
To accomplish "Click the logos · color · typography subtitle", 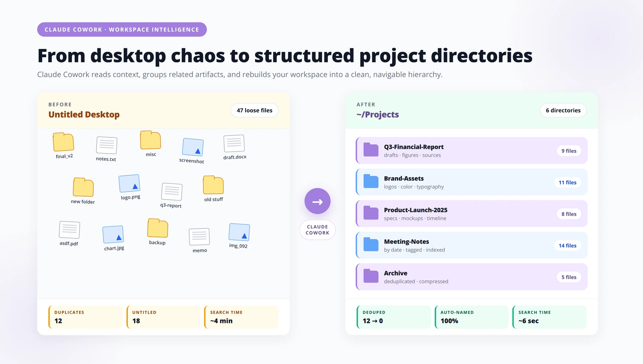I will (414, 187).
